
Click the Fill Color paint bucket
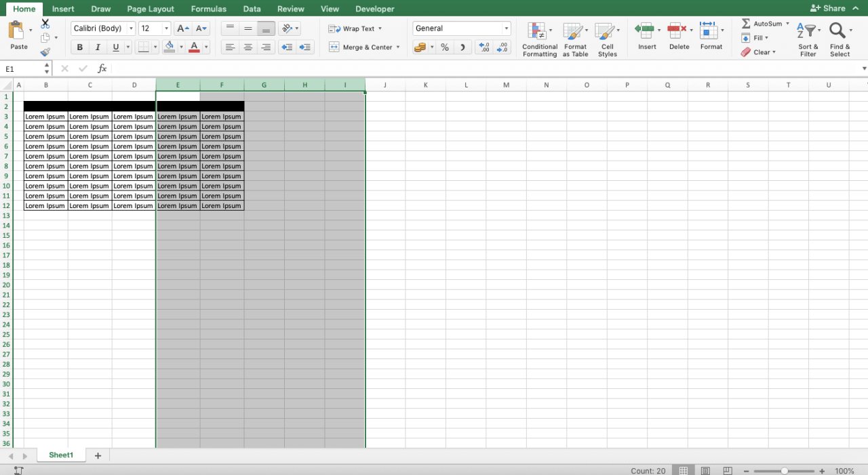pyautogui.click(x=170, y=47)
